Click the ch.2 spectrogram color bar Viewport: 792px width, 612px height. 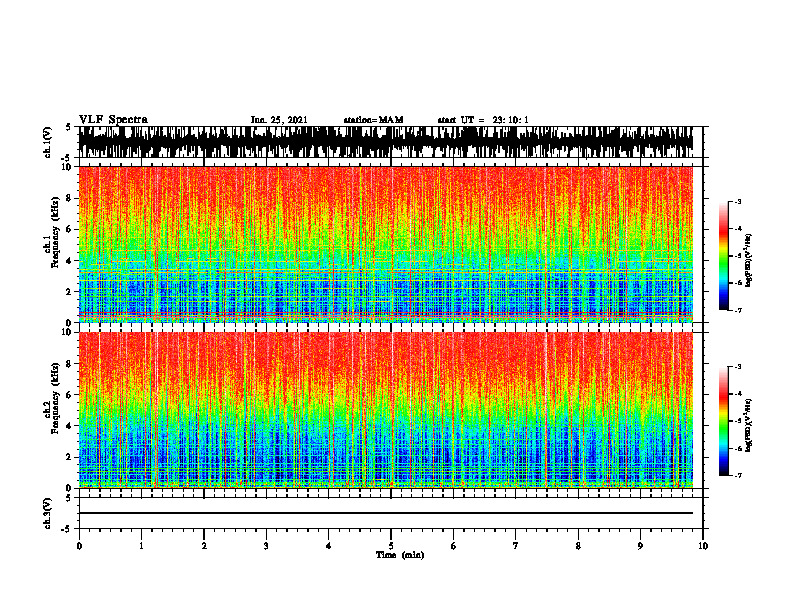coord(723,421)
